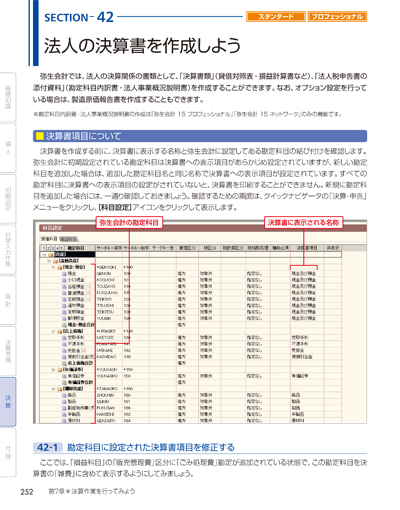Click tree level button 2
The height and width of the screenshot is (510, 400).
48,248
